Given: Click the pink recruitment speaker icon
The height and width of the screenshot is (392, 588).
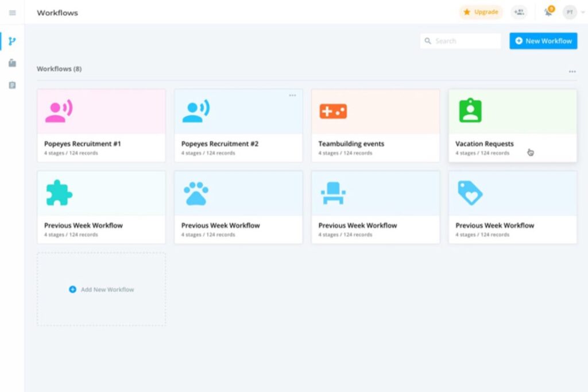Looking at the screenshot, I should (59, 111).
